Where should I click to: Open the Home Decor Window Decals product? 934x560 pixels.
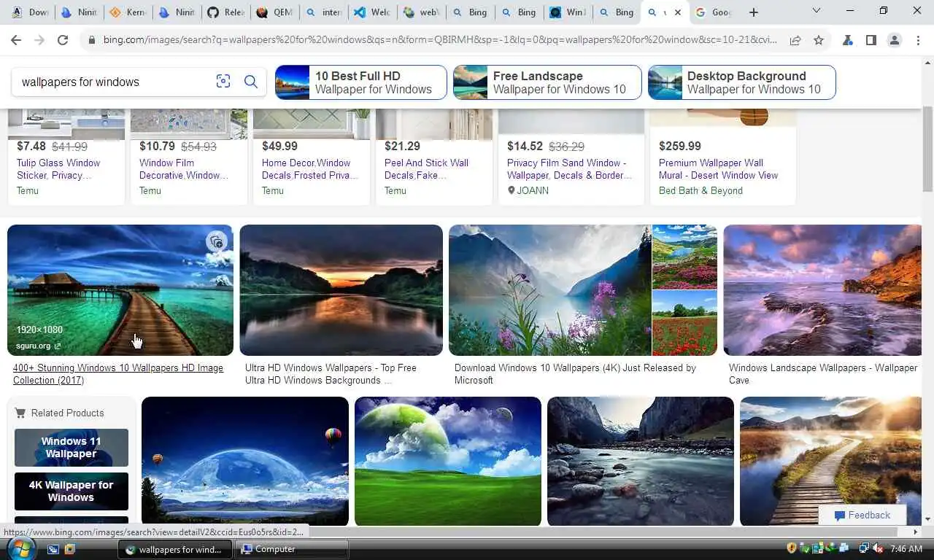309,169
